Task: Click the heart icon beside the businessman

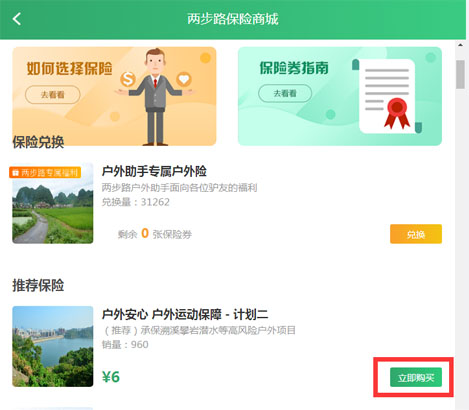Action: (184, 79)
